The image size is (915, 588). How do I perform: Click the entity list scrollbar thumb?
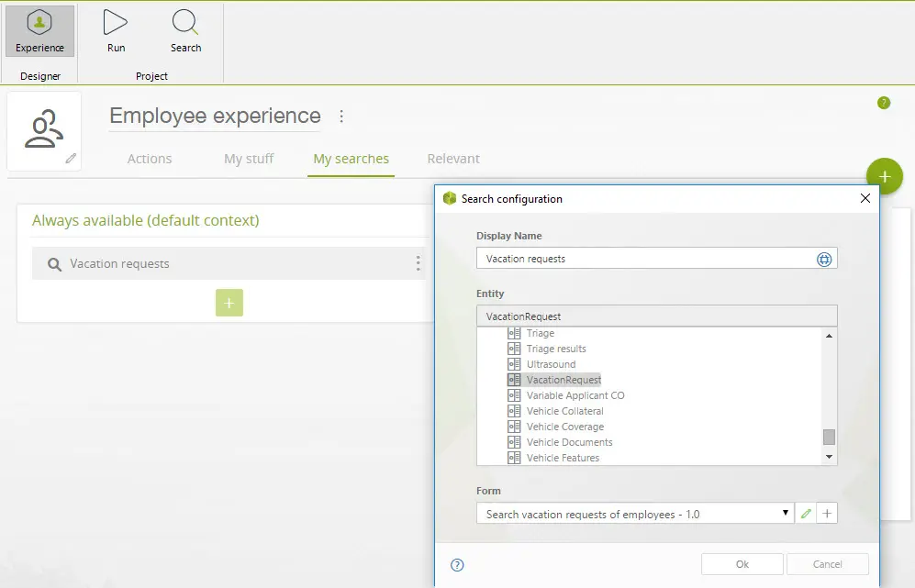tap(829, 437)
